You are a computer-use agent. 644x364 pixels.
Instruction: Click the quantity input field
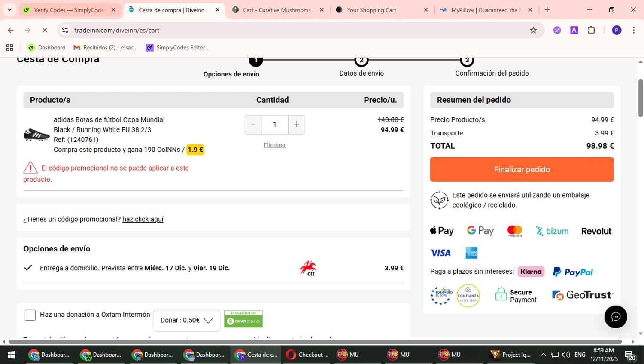coord(275,125)
